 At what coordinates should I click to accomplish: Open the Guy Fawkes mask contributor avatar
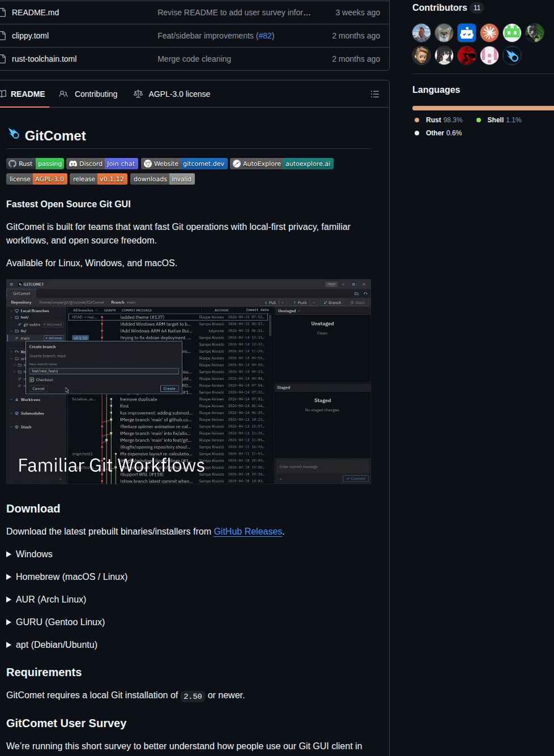(x=535, y=33)
